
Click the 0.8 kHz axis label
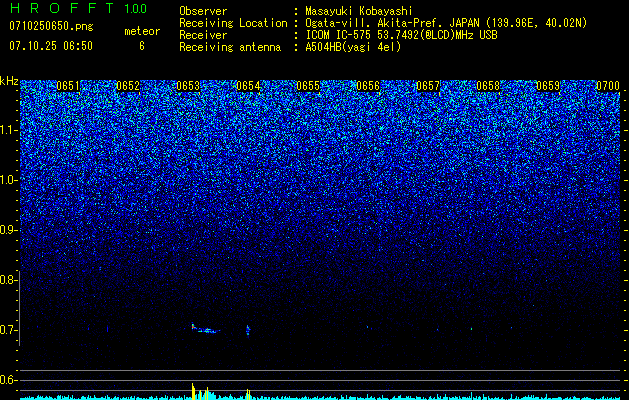8,280
